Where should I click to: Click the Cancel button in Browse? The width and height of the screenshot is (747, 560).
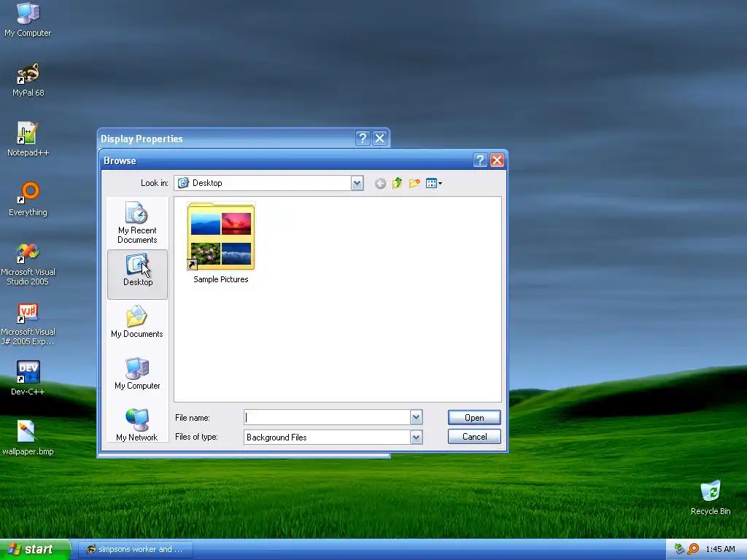[x=474, y=437]
